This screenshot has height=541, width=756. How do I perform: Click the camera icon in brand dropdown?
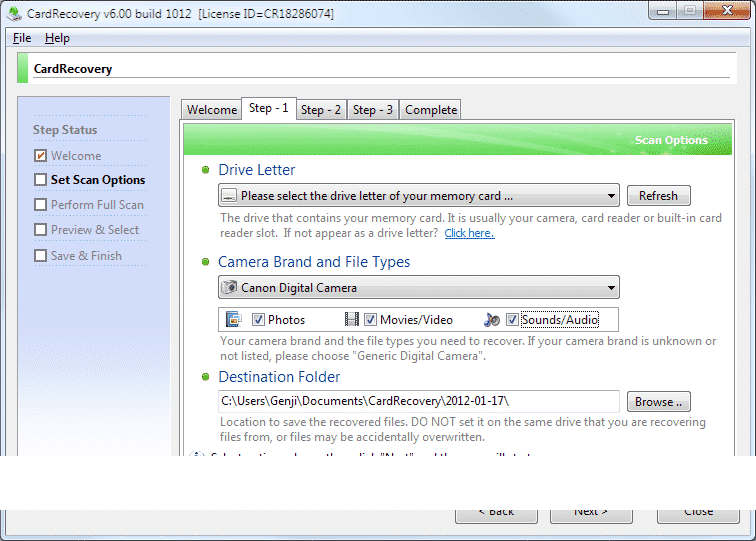pyautogui.click(x=229, y=287)
